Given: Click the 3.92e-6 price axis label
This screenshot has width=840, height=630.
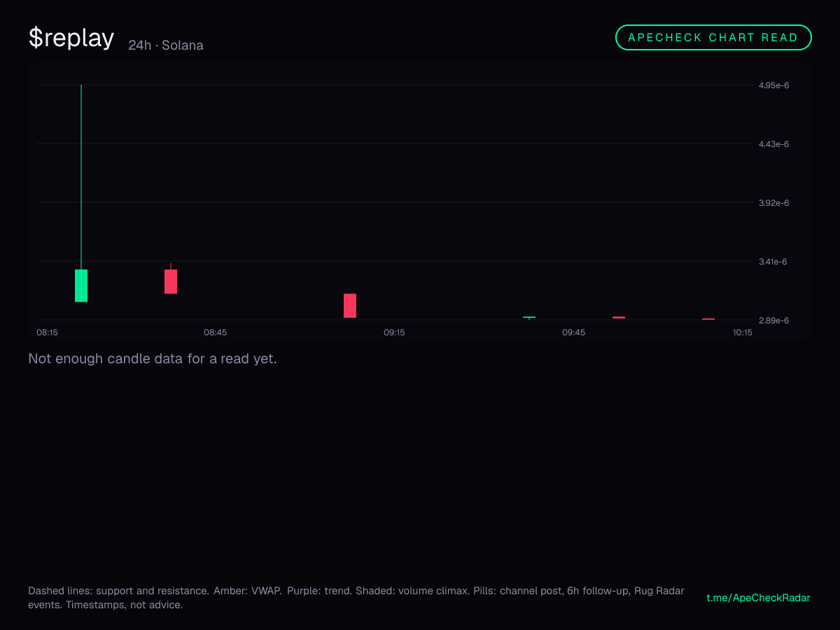Looking at the screenshot, I should (x=773, y=203).
